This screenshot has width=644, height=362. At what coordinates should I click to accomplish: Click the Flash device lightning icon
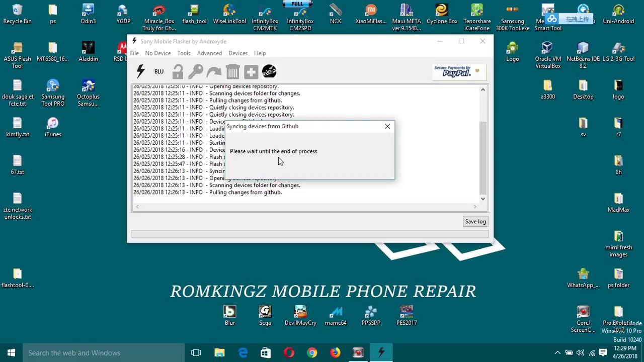(141, 71)
